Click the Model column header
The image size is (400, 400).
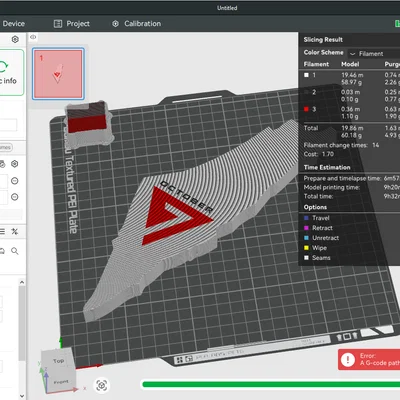[350, 64]
